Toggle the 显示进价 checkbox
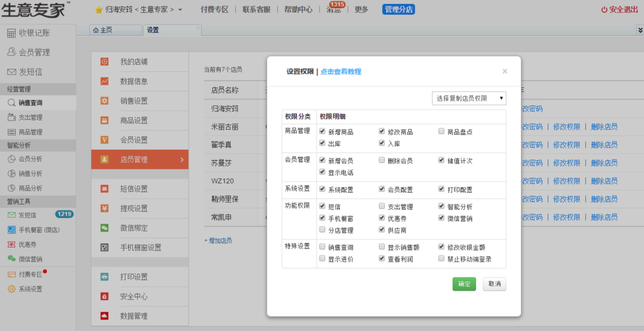This screenshot has height=331, width=644. (323, 259)
